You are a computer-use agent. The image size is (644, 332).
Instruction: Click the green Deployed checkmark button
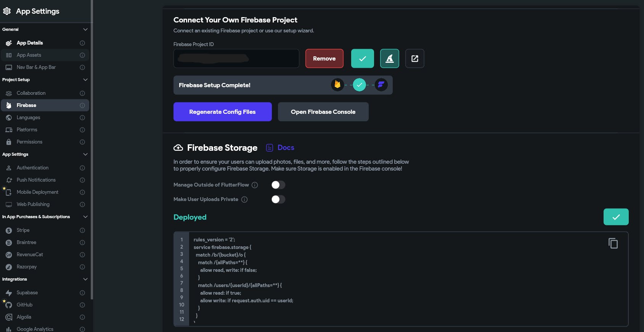click(616, 217)
